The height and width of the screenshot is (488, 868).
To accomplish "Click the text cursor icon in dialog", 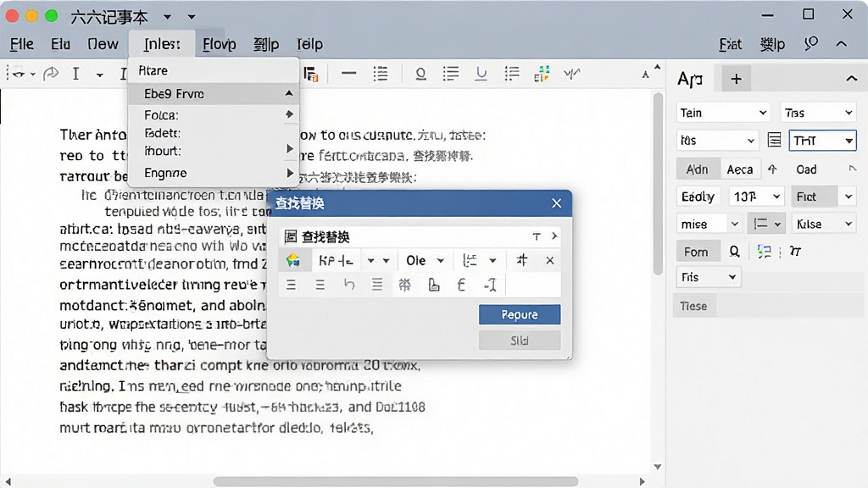I will pyautogui.click(x=491, y=285).
